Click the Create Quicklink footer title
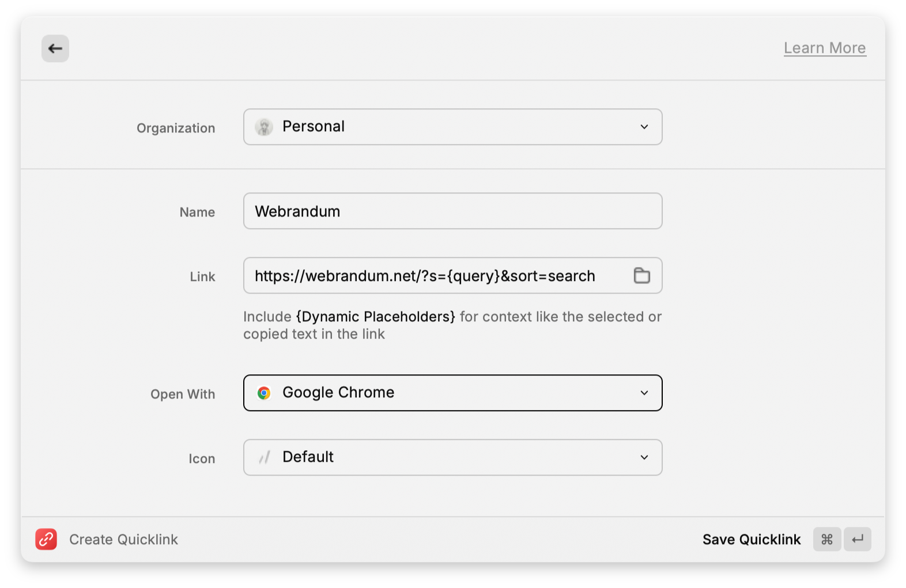 pos(123,540)
